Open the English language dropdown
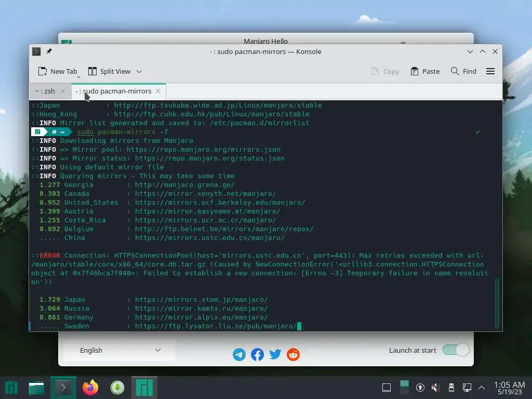Image resolution: width=532 pixels, height=399 pixels. [120, 350]
